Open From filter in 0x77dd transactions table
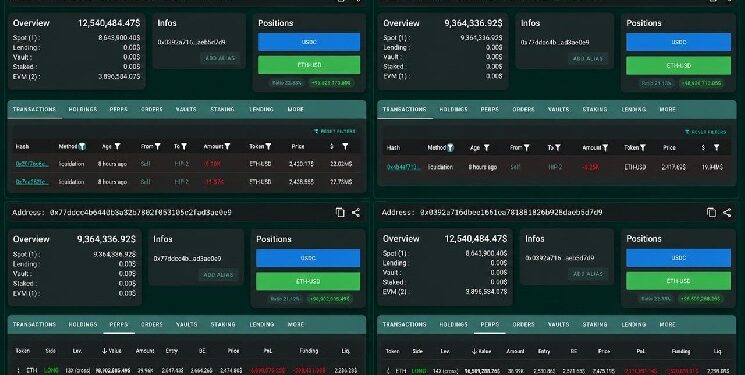This screenshot has width=745, height=375. [526, 148]
